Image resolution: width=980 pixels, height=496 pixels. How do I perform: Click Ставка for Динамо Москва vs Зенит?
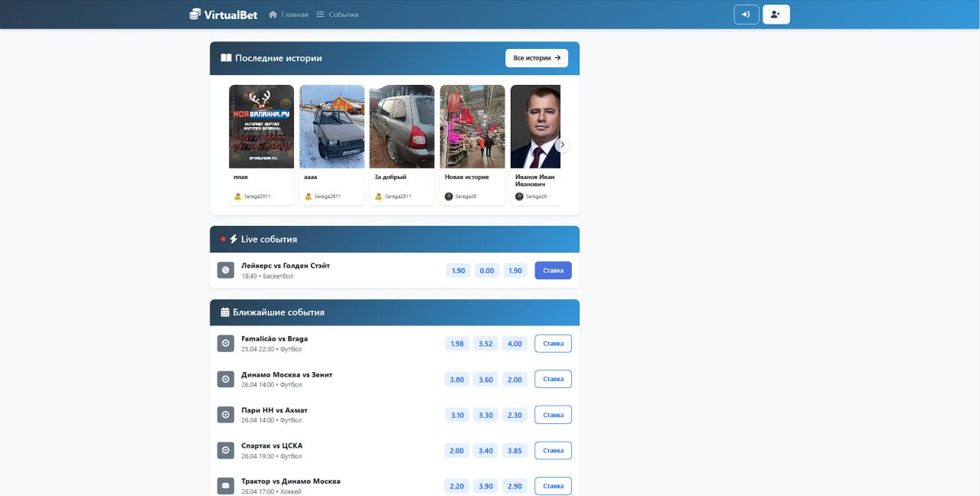pyautogui.click(x=553, y=379)
